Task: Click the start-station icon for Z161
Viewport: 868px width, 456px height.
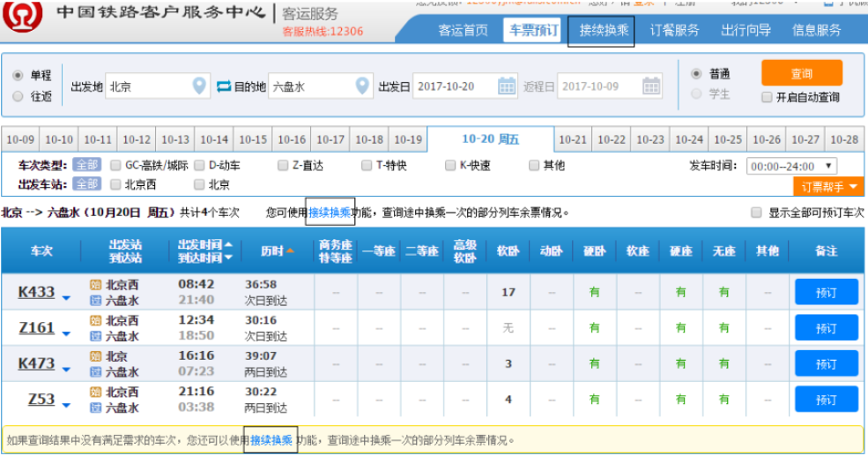Action: pyautogui.click(x=96, y=321)
